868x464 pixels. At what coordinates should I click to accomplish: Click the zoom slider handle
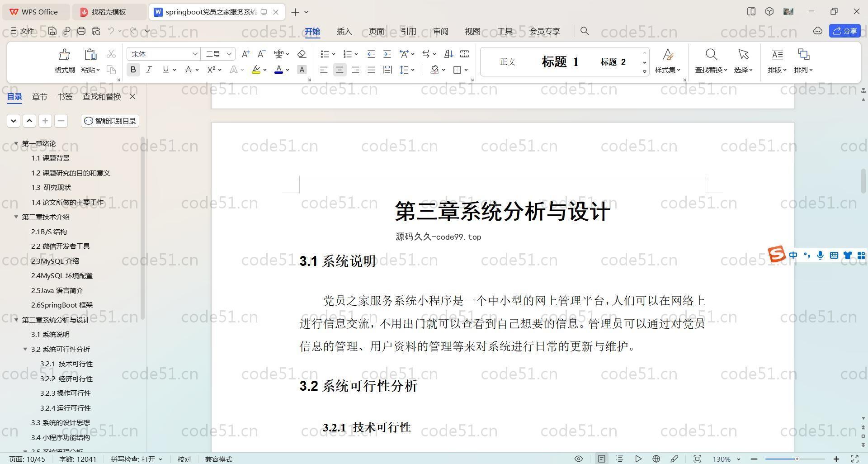[x=797, y=459]
